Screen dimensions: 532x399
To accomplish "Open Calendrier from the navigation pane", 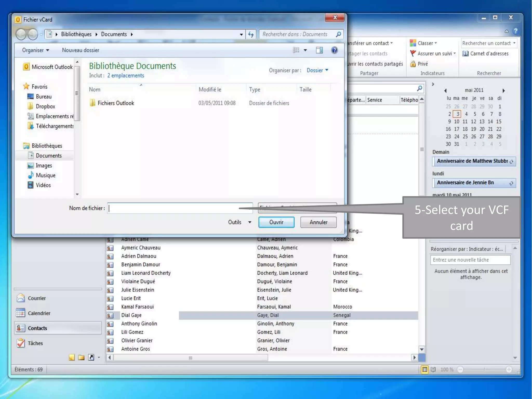I will coord(39,313).
